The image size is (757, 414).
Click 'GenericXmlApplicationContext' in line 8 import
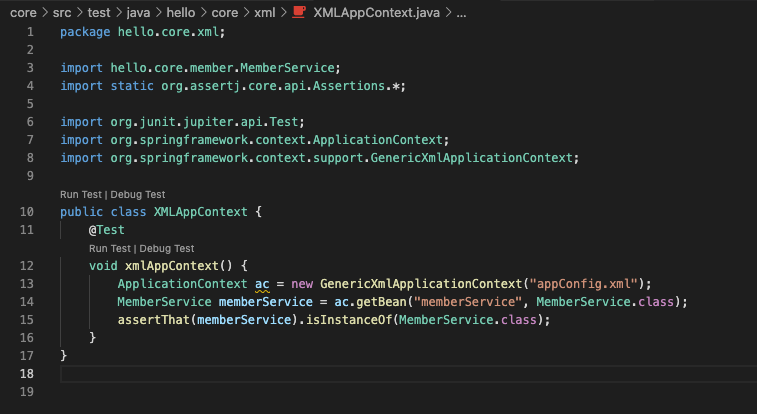(x=471, y=158)
